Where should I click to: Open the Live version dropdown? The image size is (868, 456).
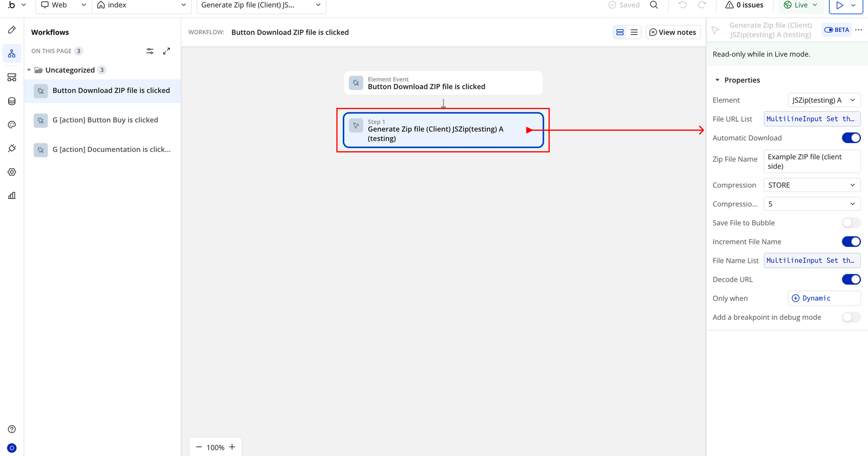[801, 5]
